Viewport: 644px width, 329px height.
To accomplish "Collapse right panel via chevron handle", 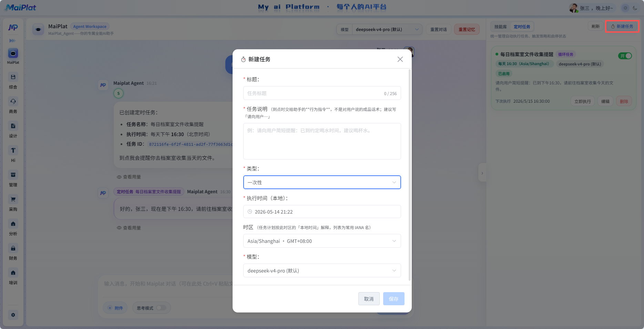I will [x=482, y=173].
